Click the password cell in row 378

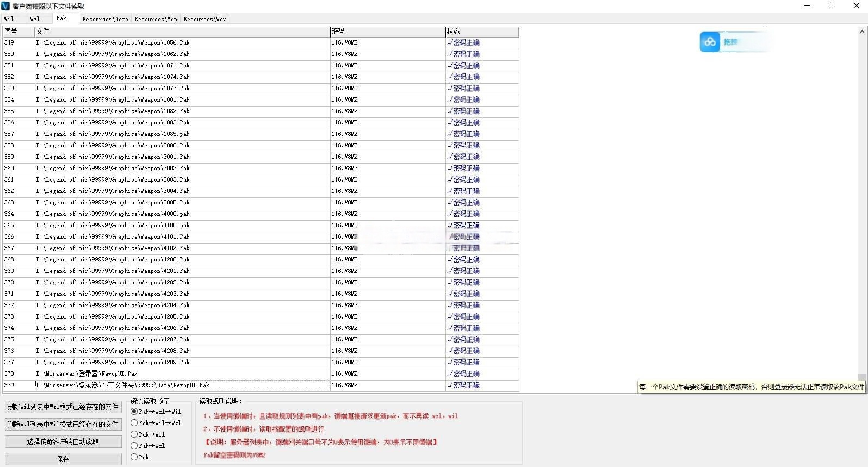(x=388, y=373)
